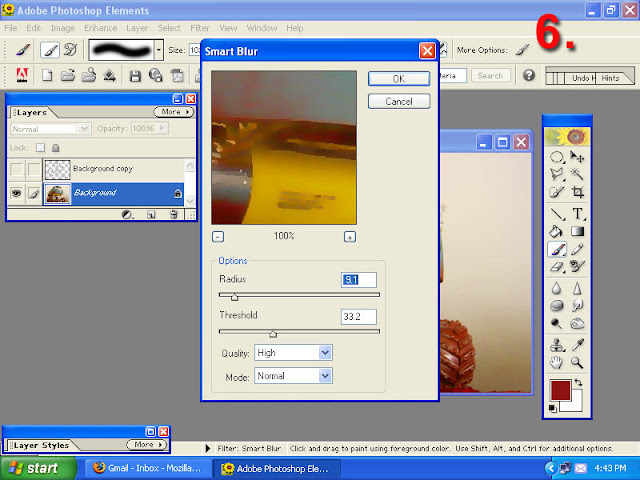640x480 pixels.
Task: Select the Crop tool
Action: pyautogui.click(x=577, y=192)
